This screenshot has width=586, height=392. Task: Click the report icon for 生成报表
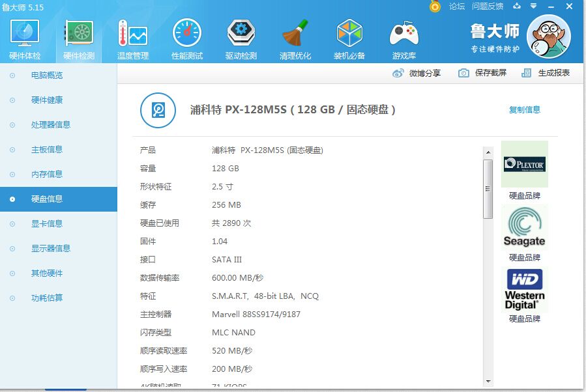tap(526, 73)
